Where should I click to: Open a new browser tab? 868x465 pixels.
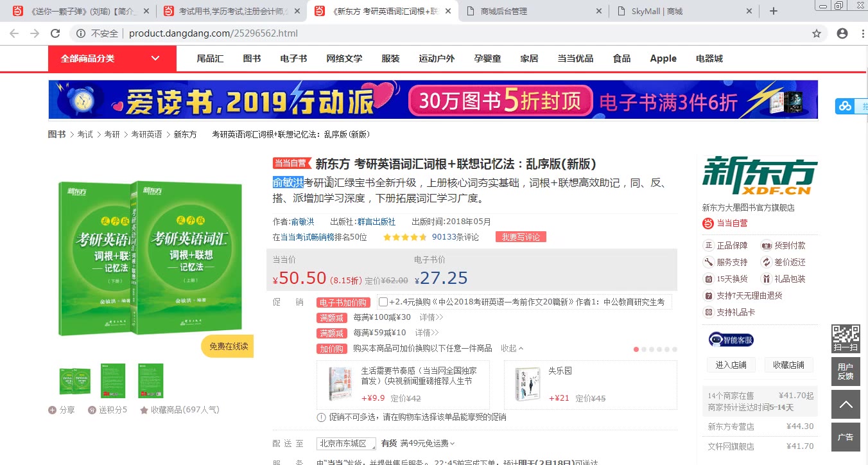(x=774, y=11)
